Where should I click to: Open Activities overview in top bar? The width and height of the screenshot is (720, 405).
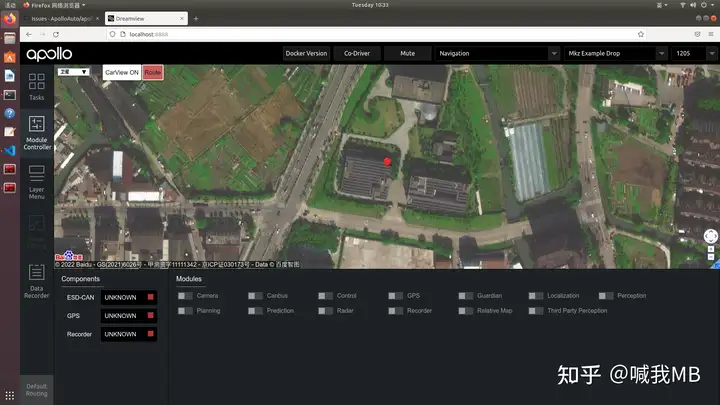[x=10, y=5]
